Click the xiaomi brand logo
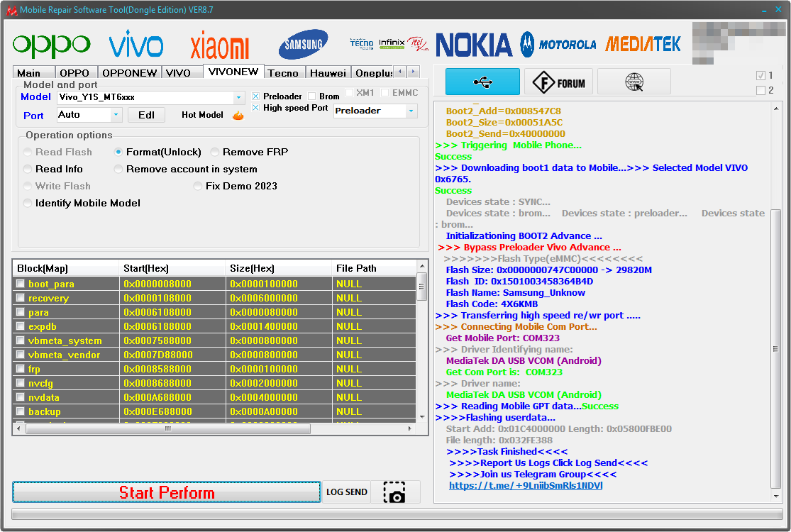Screen dimensions: 791x532 point(219,45)
